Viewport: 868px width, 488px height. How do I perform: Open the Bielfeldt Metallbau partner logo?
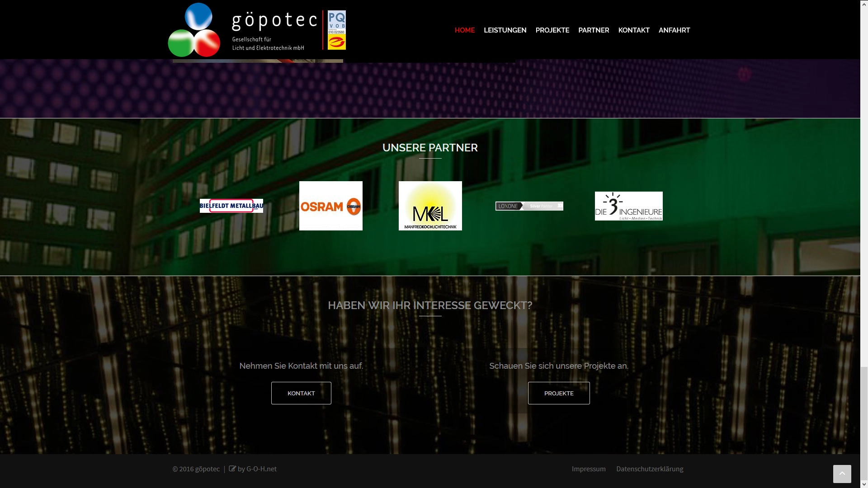coord(231,206)
